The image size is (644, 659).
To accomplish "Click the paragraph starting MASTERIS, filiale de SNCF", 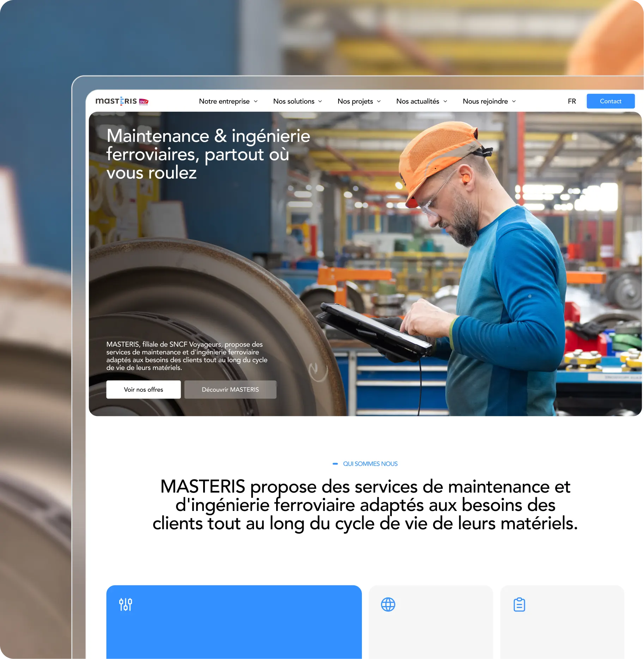I will coord(187,356).
